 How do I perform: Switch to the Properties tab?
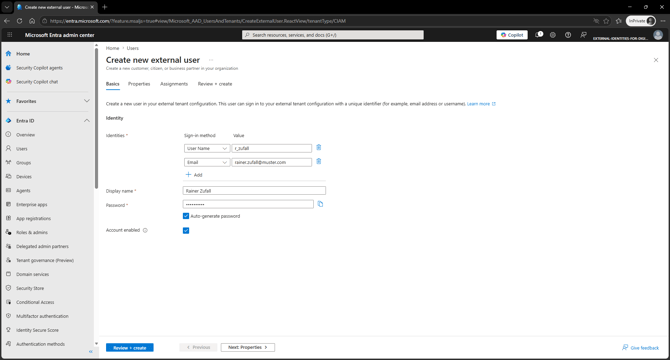139,84
